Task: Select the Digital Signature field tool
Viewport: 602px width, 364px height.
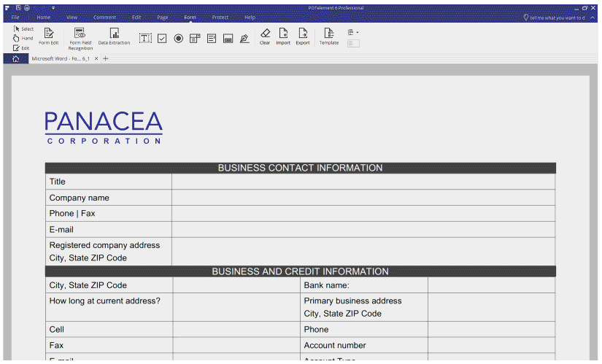Action: coord(244,38)
